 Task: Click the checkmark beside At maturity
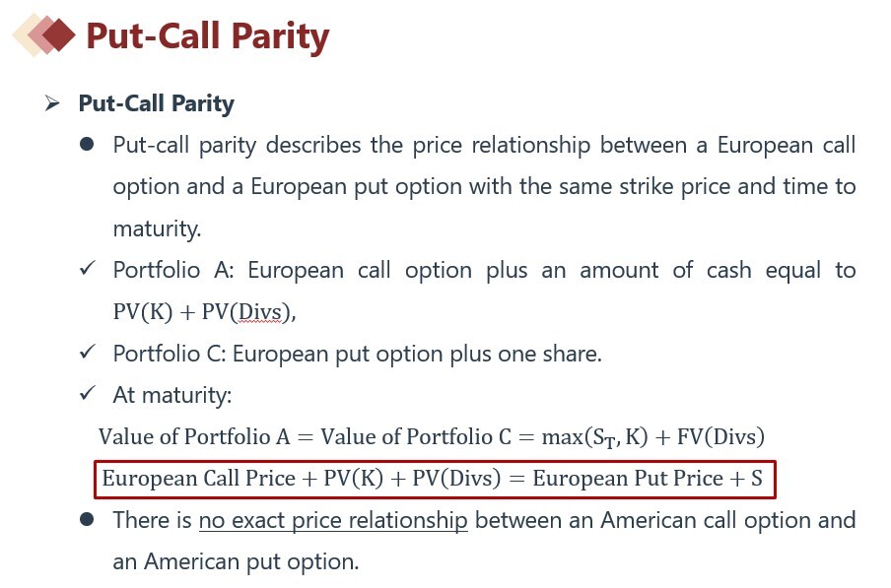(x=88, y=393)
